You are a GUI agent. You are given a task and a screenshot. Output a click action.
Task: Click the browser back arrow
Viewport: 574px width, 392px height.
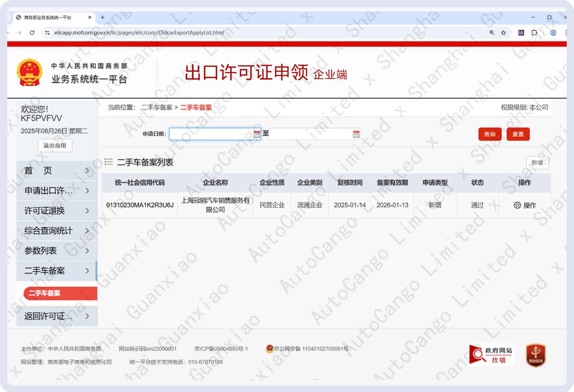pyautogui.click(x=9, y=33)
